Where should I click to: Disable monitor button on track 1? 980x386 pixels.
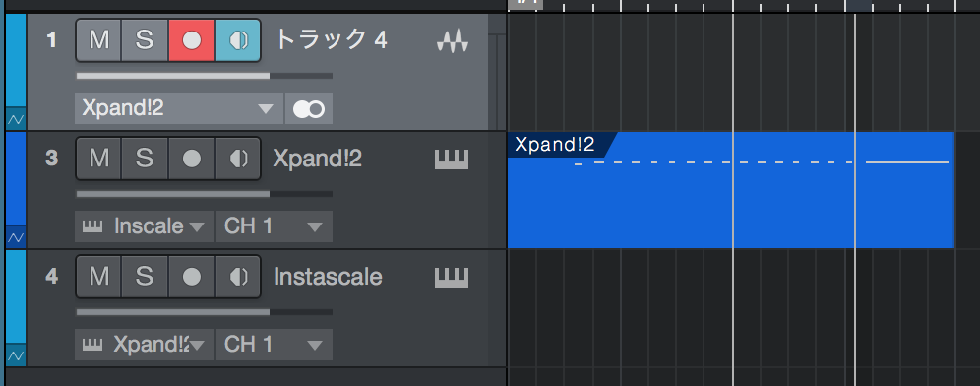pyautogui.click(x=238, y=40)
